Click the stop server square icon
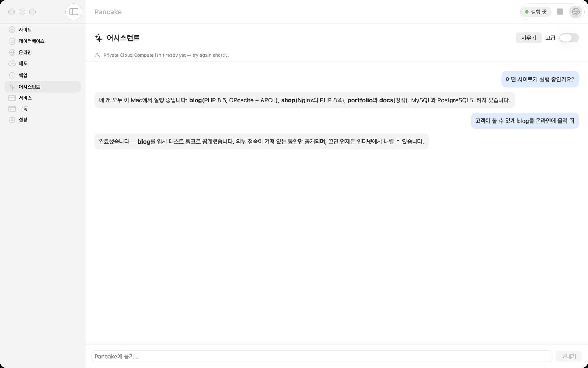588x368 pixels. (560, 12)
